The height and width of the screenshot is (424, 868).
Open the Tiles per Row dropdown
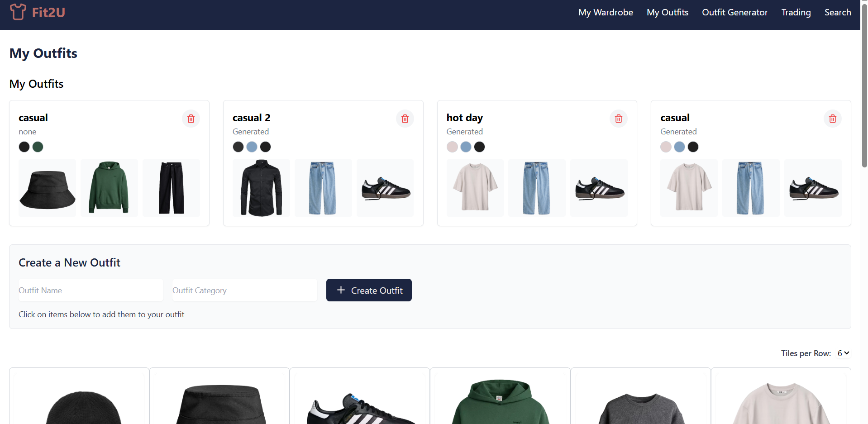[843, 353]
